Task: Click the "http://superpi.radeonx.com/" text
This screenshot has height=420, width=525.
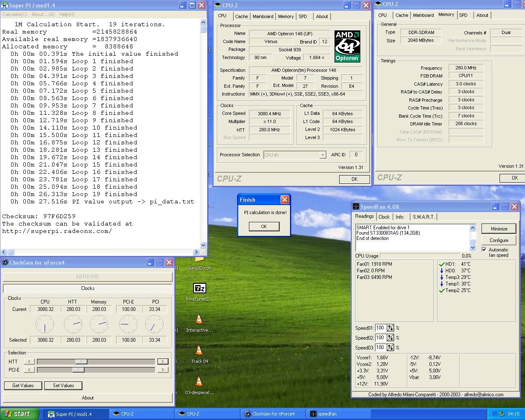Action: click(x=57, y=231)
